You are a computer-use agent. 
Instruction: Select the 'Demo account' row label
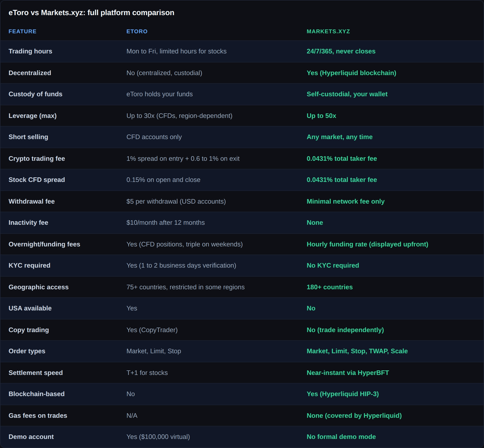click(31, 437)
